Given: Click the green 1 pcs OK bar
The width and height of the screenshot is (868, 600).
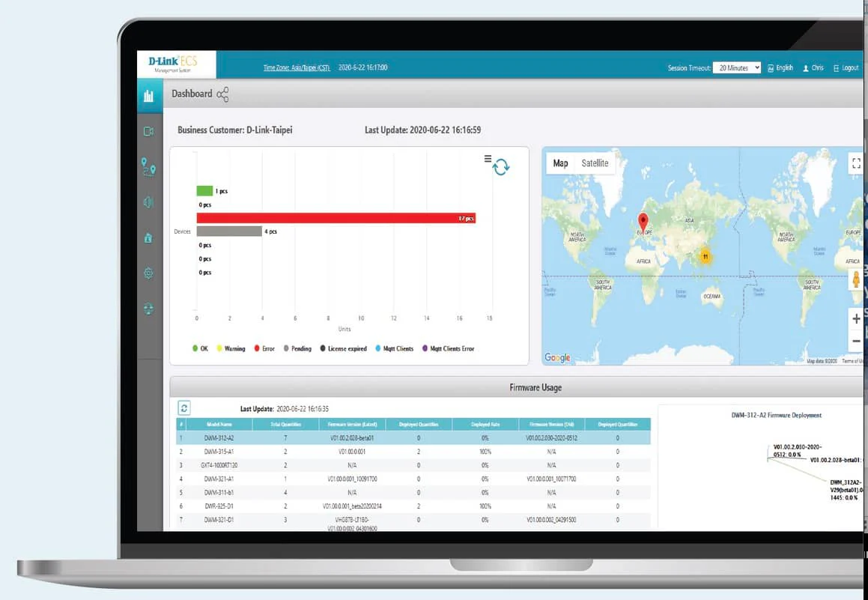Looking at the screenshot, I should pos(204,191).
